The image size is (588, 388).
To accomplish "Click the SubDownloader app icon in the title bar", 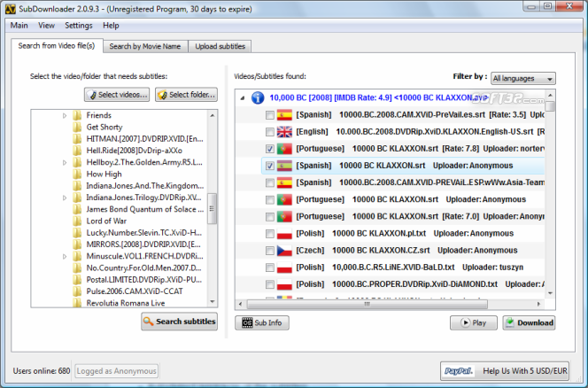I will (x=11, y=9).
